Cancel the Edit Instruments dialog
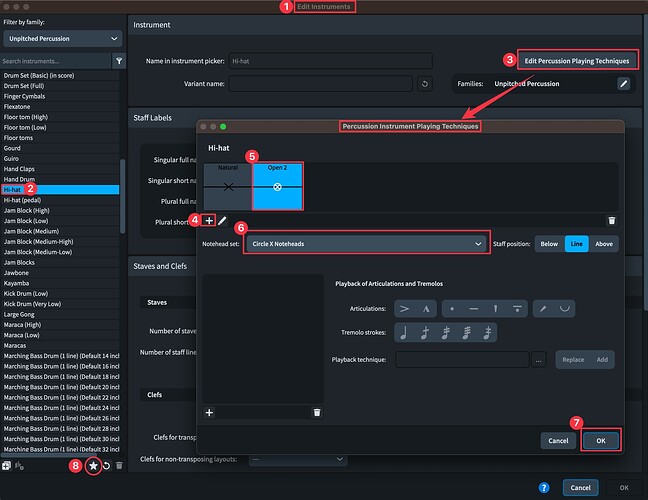Image resolution: width=648 pixels, height=500 pixels. pos(580,488)
